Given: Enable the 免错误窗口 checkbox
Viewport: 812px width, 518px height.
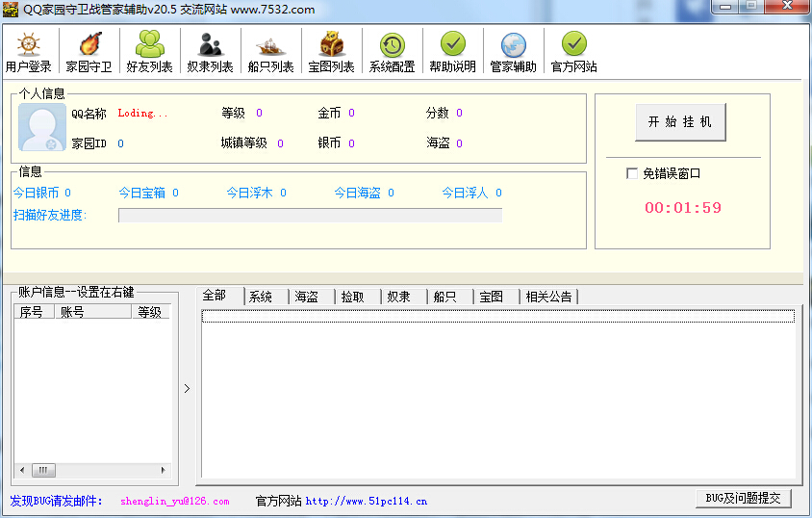Looking at the screenshot, I should coord(632,173).
